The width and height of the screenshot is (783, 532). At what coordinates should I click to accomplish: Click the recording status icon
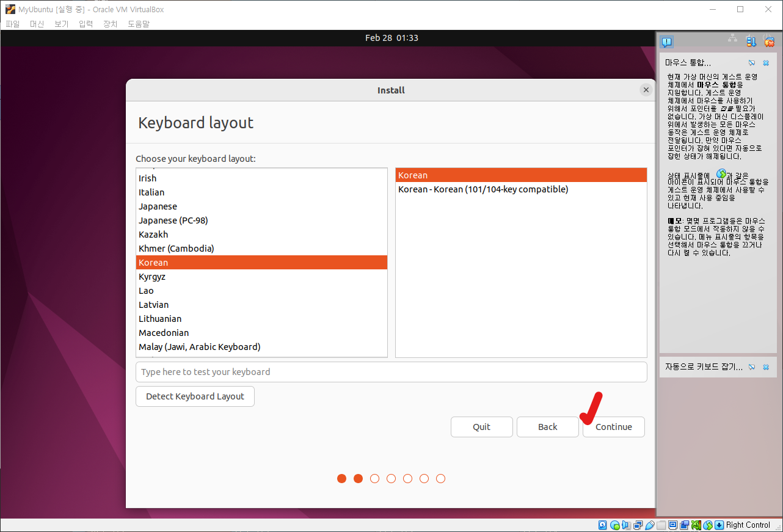pyautogui.click(x=685, y=525)
